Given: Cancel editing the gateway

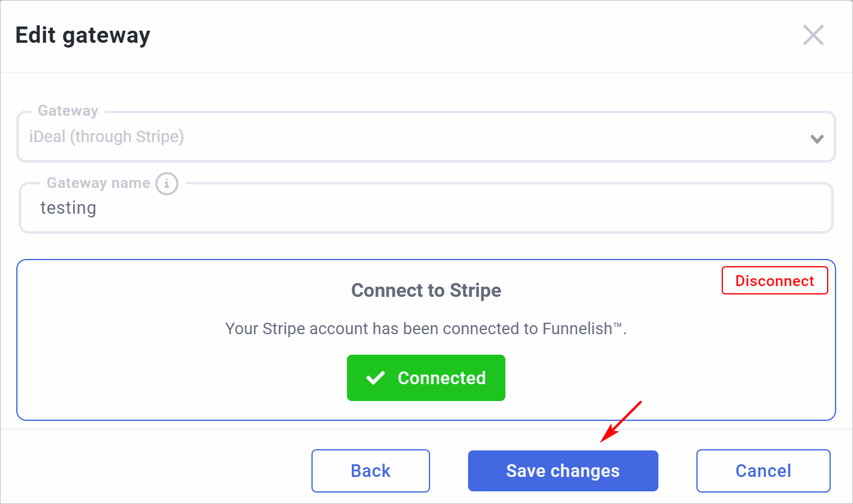Looking at the screenshot, I should (763, 471).
